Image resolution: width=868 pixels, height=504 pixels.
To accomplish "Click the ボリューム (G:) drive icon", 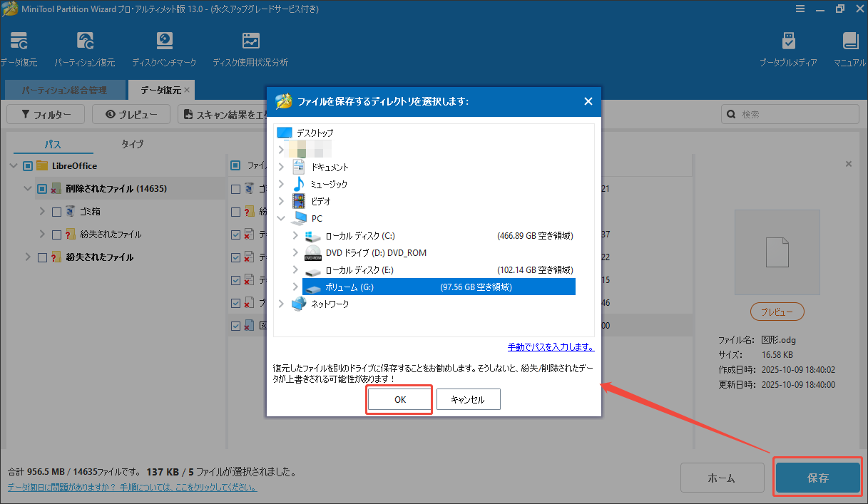I will [x=313, y=287].
